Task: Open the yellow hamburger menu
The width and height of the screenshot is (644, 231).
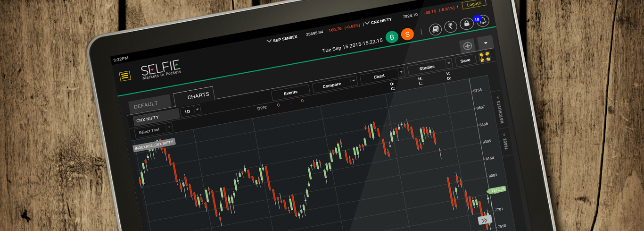Action: click(x=125, y=76)
